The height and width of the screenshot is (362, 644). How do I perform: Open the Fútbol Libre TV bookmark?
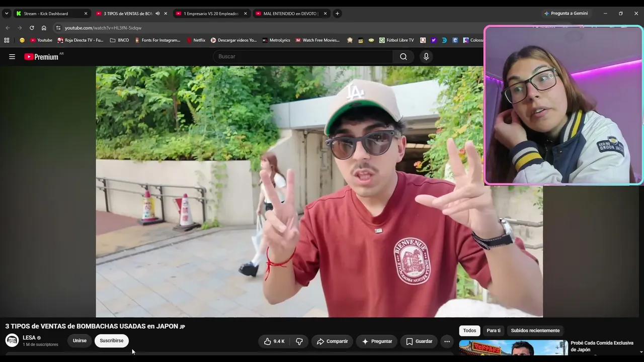point(396,40)
